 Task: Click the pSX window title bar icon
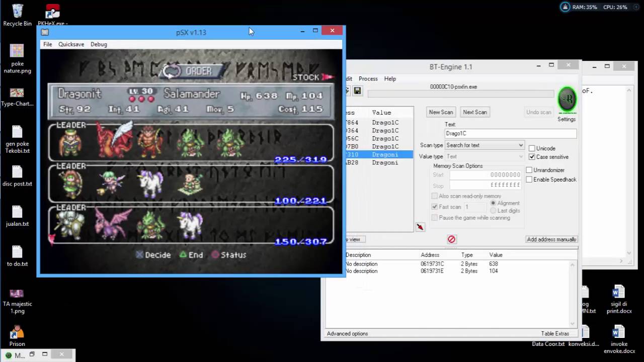45,32
